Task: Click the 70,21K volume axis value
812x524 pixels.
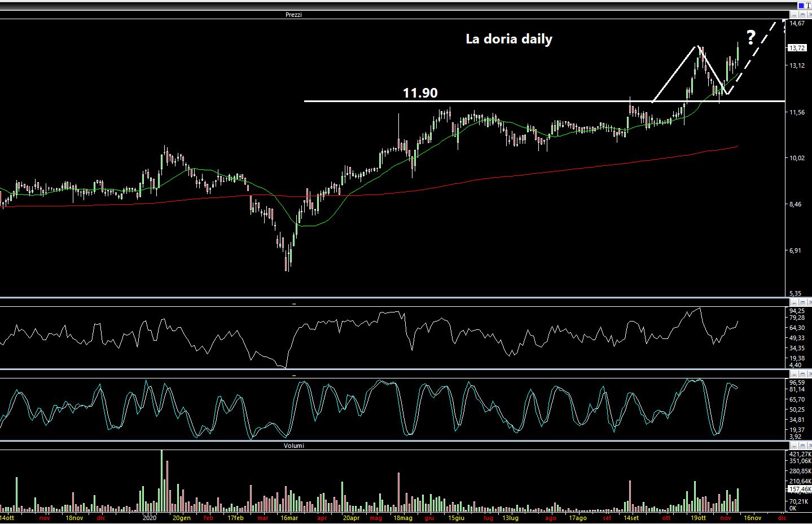Action: [798, 500]
